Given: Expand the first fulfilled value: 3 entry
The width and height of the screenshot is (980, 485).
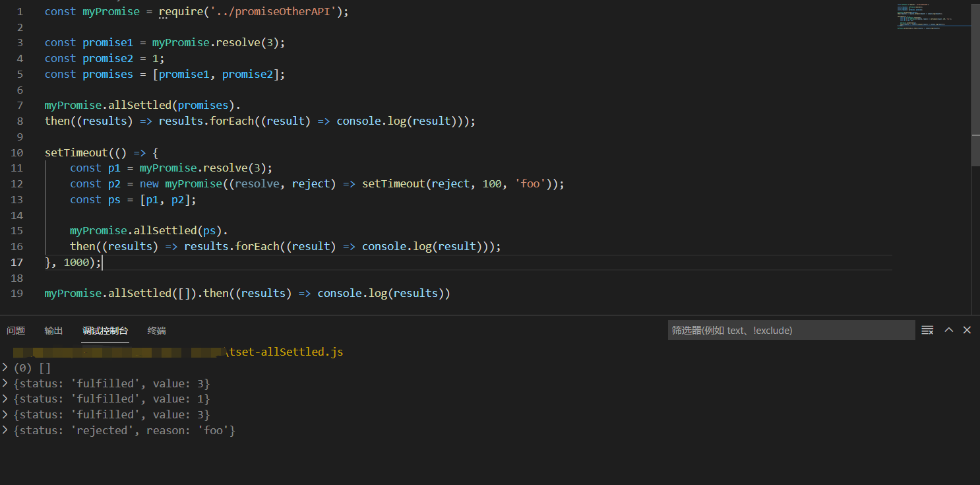Looking at the screenshot, I should coord(5,383).
